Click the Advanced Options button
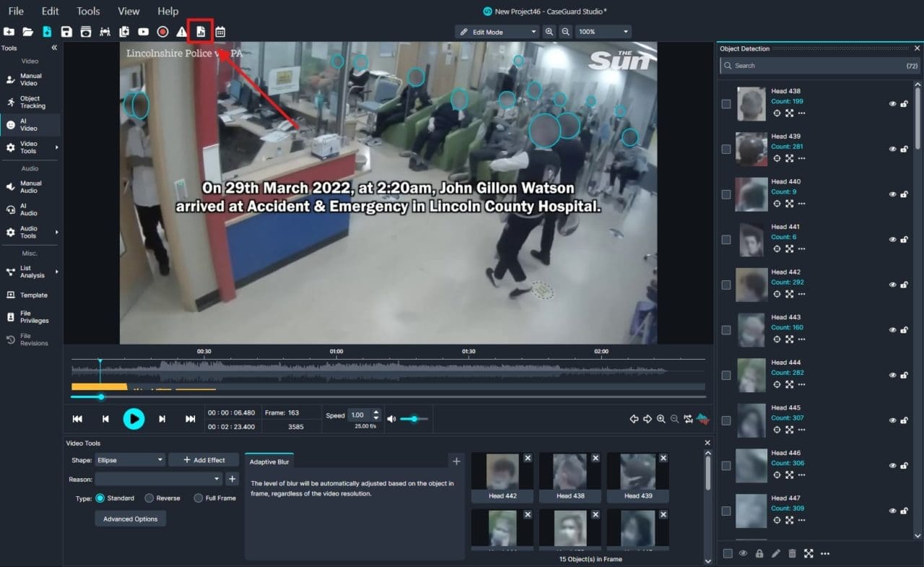Viewport: 924px width, 567px height. click(130, 519)
